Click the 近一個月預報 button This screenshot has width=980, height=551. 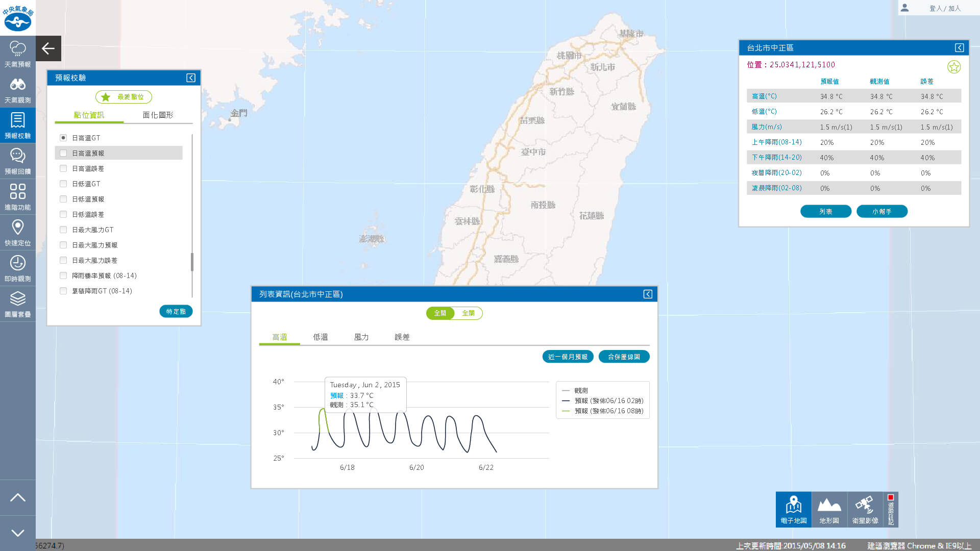point(568,357)
